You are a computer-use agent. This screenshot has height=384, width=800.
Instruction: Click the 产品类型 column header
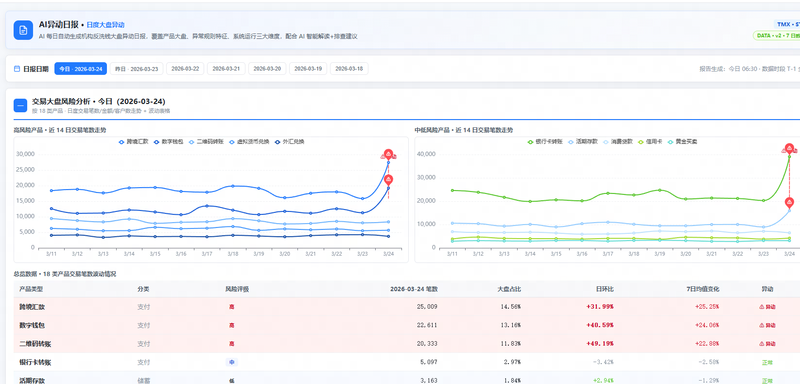(x=31, y=289)
